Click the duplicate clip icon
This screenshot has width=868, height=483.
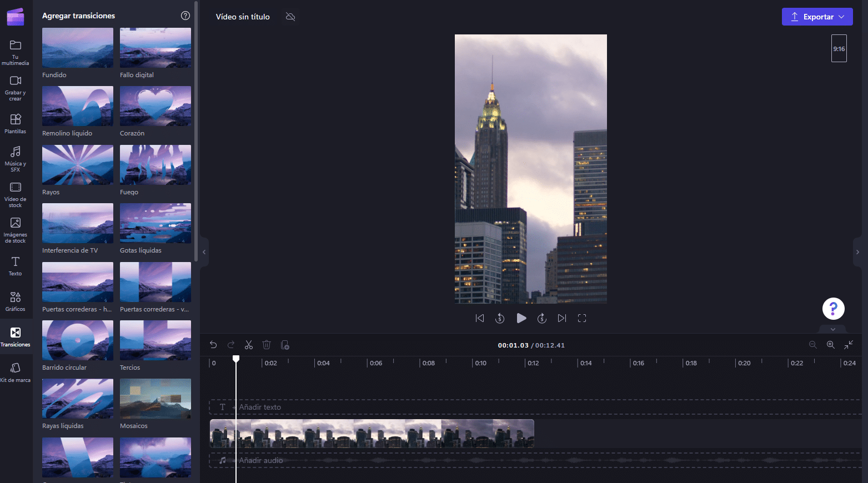[x=285, y=345]
